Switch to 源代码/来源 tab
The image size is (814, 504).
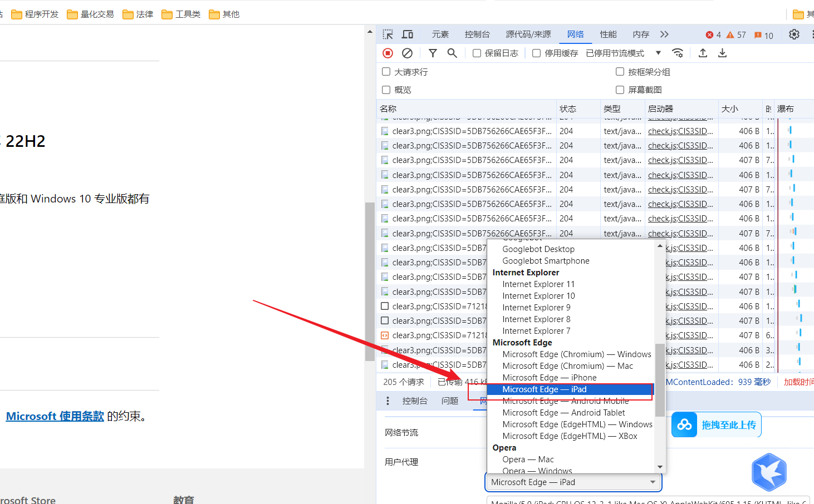(x=528, y=34)
